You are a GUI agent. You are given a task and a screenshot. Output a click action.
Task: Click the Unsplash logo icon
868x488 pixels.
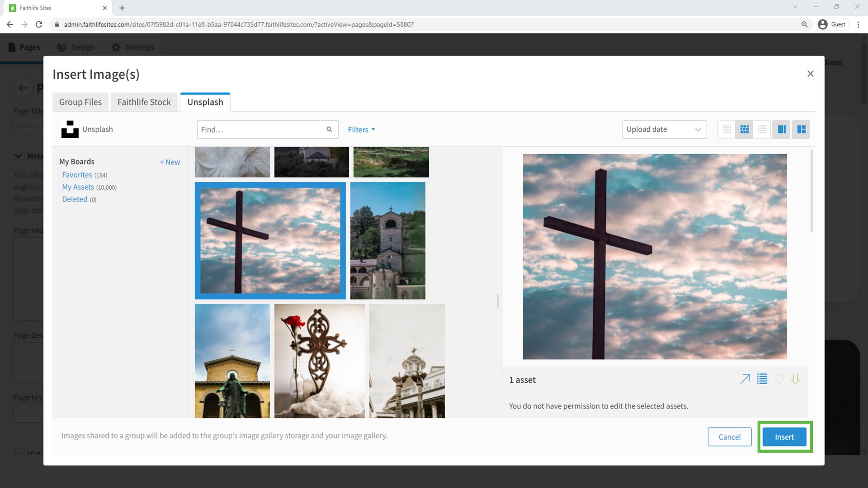tap(70, 129)
